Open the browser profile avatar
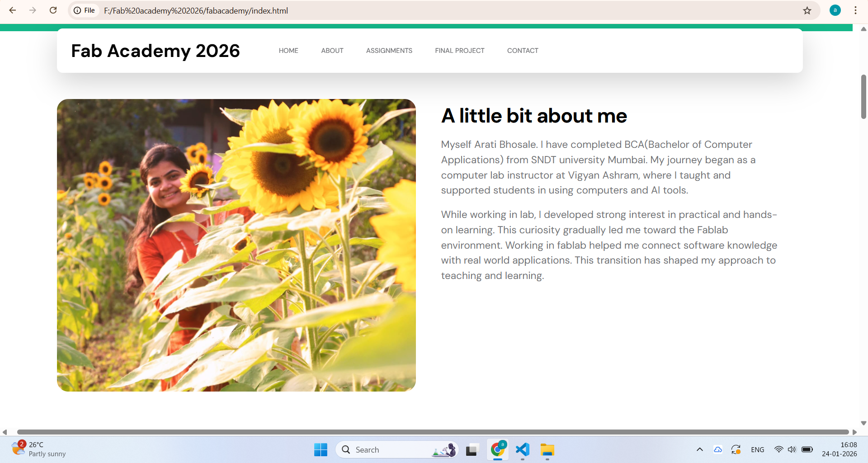868x463 pixels. pyautogui.click(x=835, y=10)
